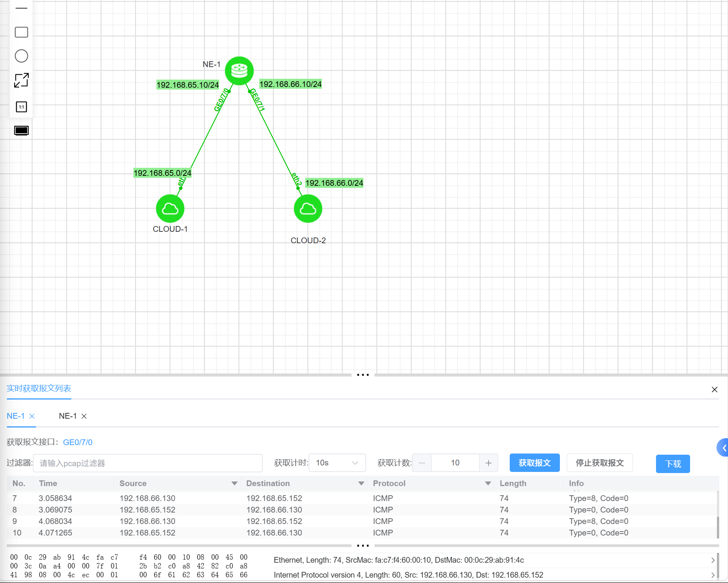Close the first NE-1 capture tab
Screen dimensions: 728x583
click(32, 416)
